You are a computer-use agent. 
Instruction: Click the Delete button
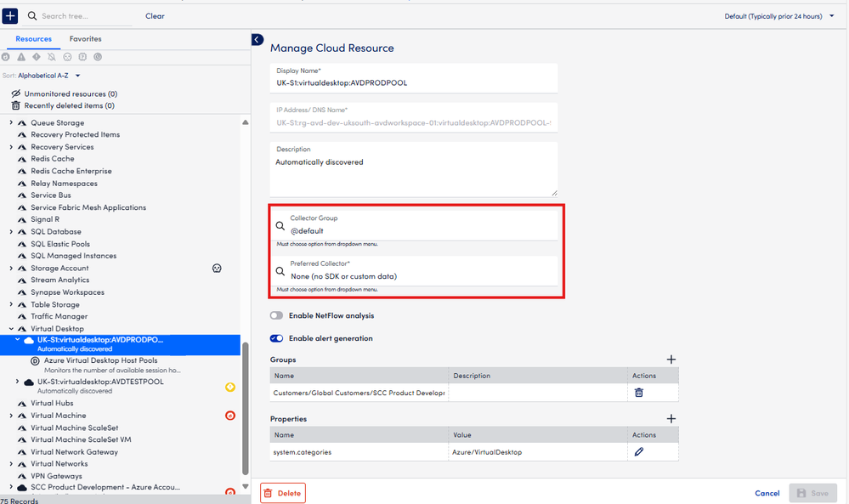282,493
